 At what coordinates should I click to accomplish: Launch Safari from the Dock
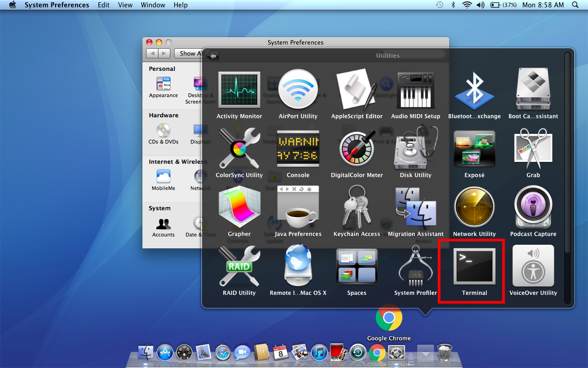click(x=223, y=353)
